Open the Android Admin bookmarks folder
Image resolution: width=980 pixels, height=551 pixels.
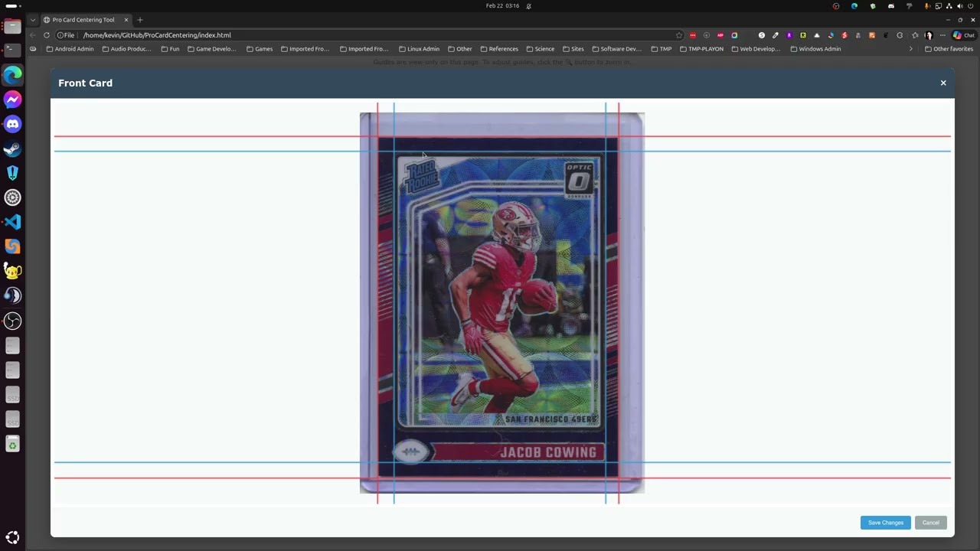(70, 49)
